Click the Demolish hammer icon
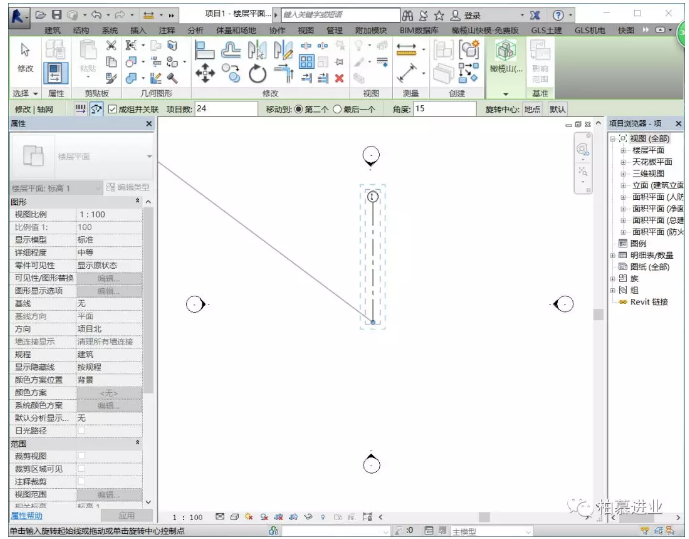Screen dimensions: 689x539 (172, 79)
